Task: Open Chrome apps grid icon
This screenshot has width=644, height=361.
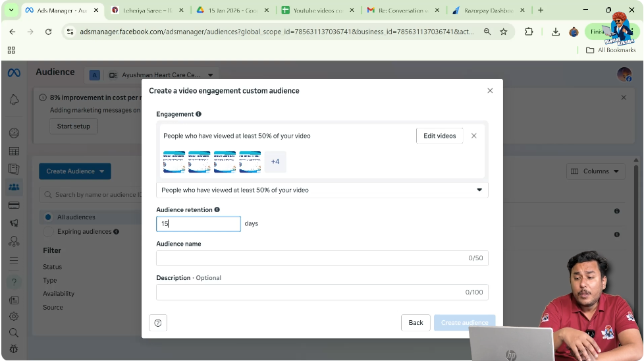Action: point(11,50)
